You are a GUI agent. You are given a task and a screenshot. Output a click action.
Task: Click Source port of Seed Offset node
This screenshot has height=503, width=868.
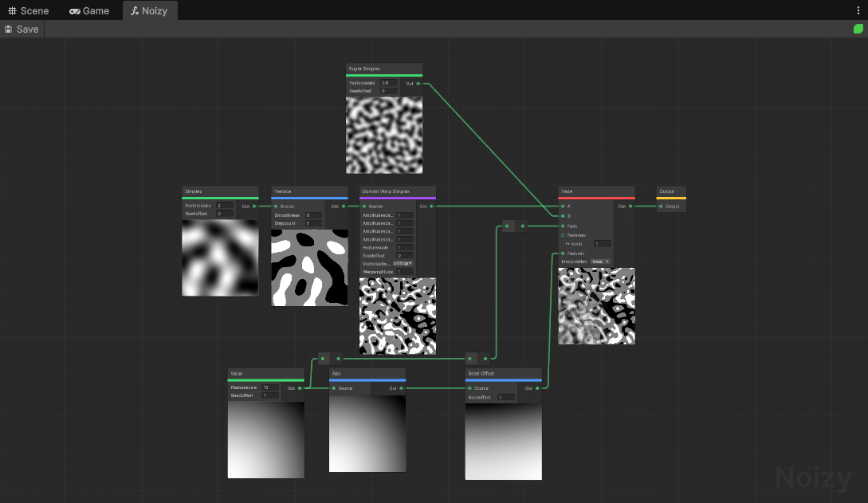coord(470,388)
